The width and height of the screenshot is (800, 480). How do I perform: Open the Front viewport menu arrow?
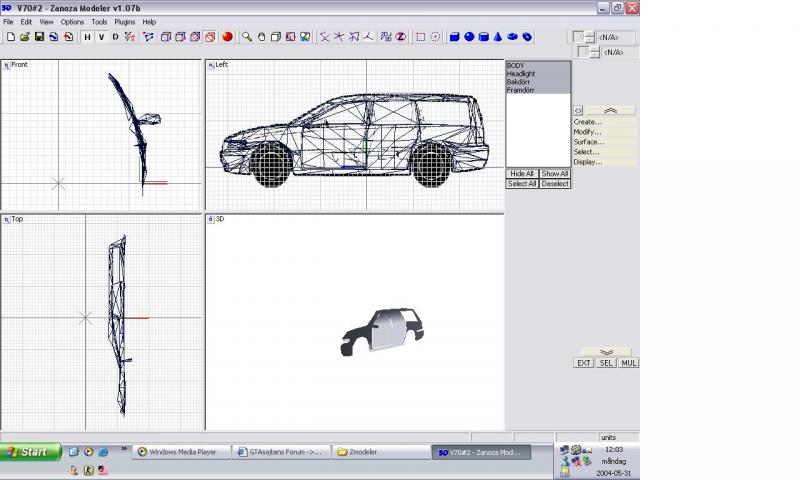(x=6, y=65)
